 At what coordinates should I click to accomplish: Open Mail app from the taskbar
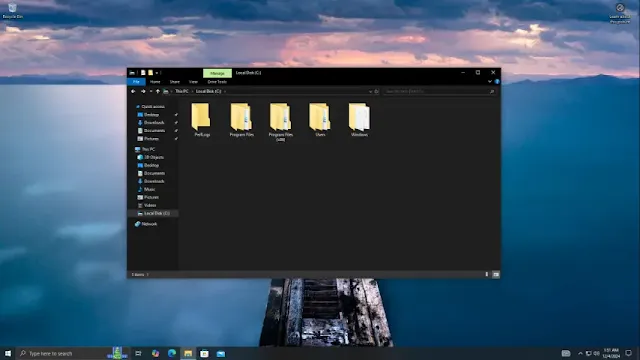(x=221, y=353)
